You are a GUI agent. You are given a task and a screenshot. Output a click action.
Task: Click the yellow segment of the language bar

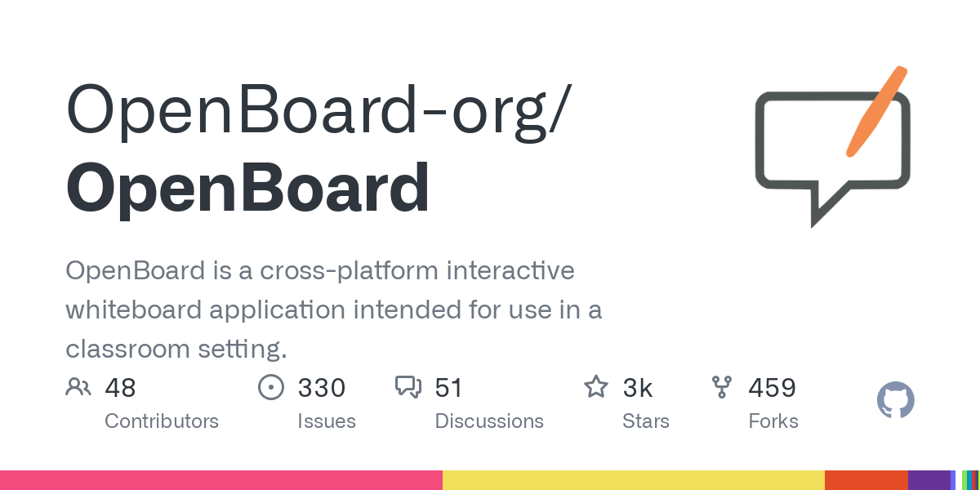coord(634,480)
